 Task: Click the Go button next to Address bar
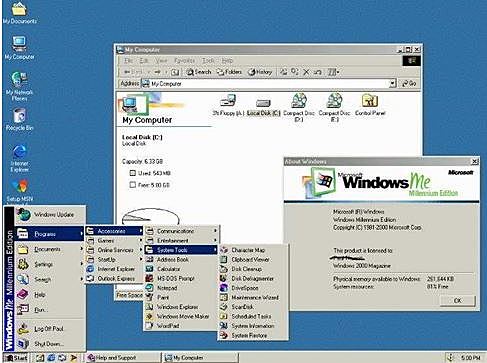[409, 83]
